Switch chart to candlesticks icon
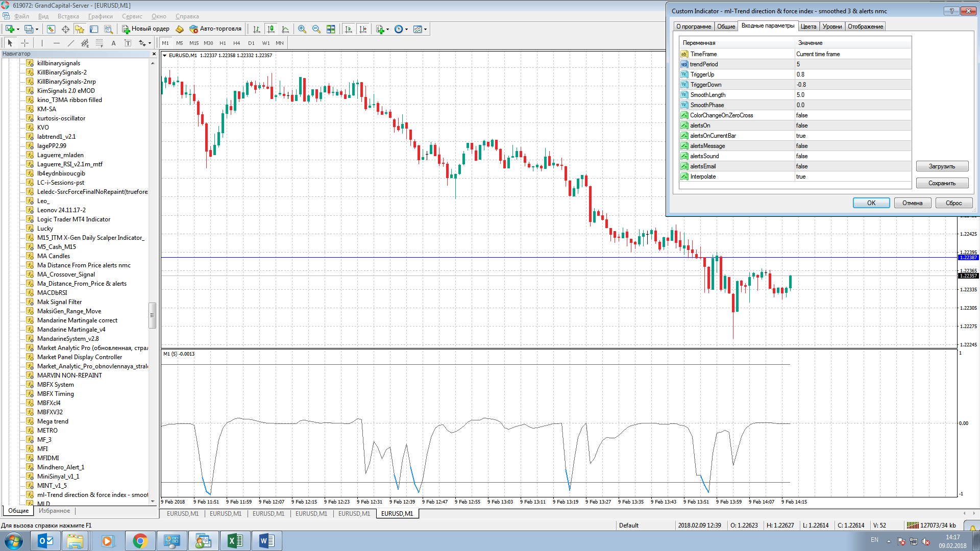Image resolution: width=980 pixels, height=551 pixels. [271, 29]
